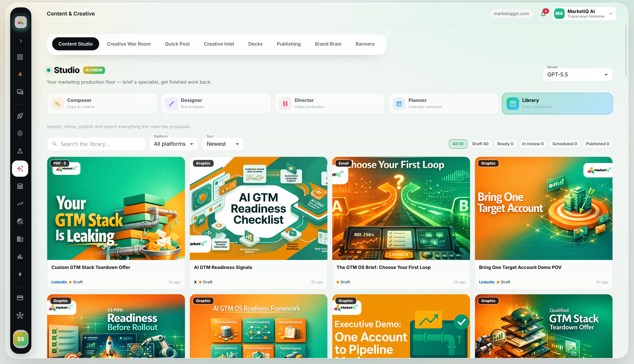The width and height of the screenshot is (634, 364).
Task: Filter by Published 0 chip
Action: pos(597,144)
